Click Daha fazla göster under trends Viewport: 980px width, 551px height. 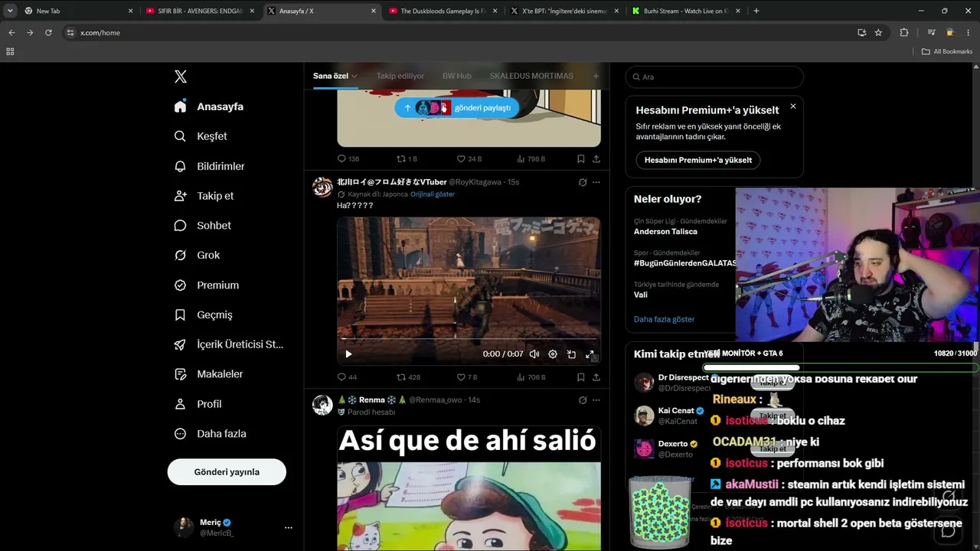[x=664, y=319]
